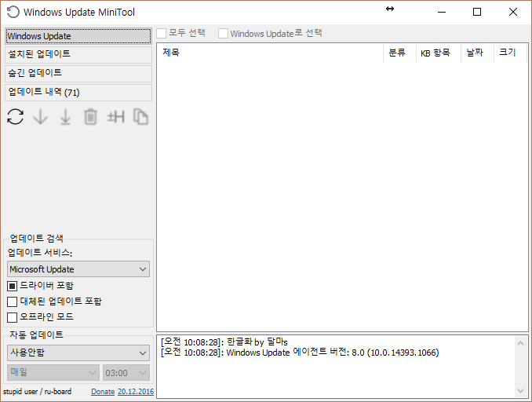
Task: Minimize the Windows Update MiniTool window
Action: pyautogui.click(x=442, y=12)
